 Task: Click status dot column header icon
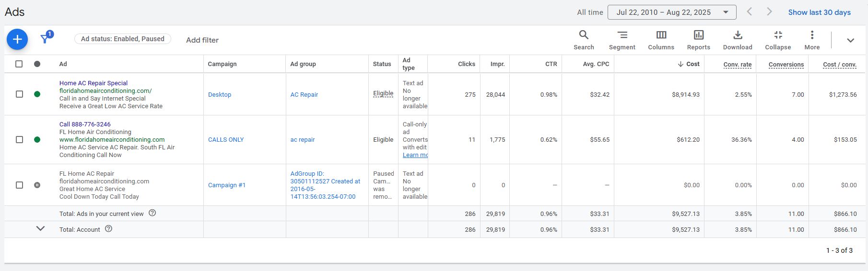(x=37, y=64)
